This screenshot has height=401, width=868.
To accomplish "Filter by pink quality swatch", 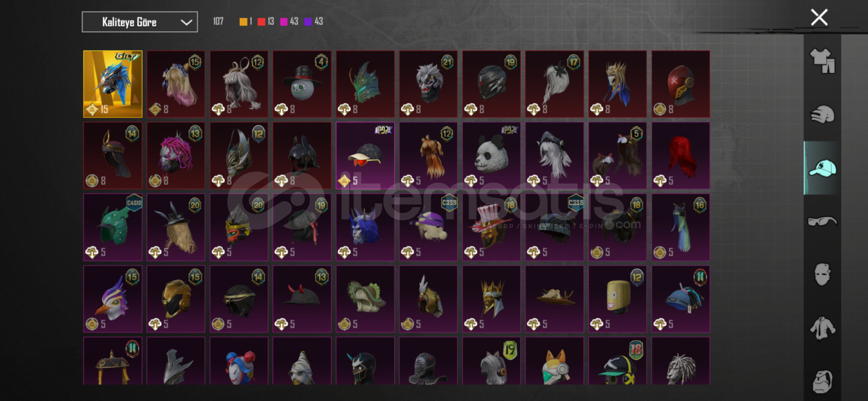I will tap(284, 22).
